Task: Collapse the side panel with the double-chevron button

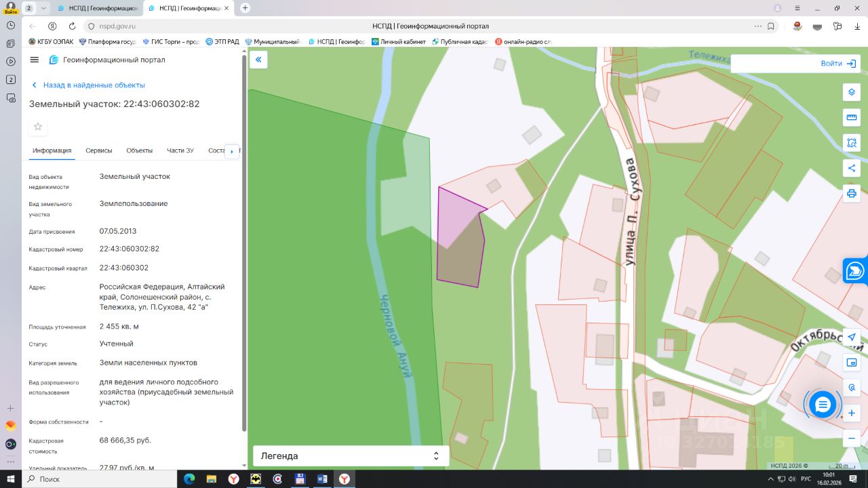Action: coord(258,60)
